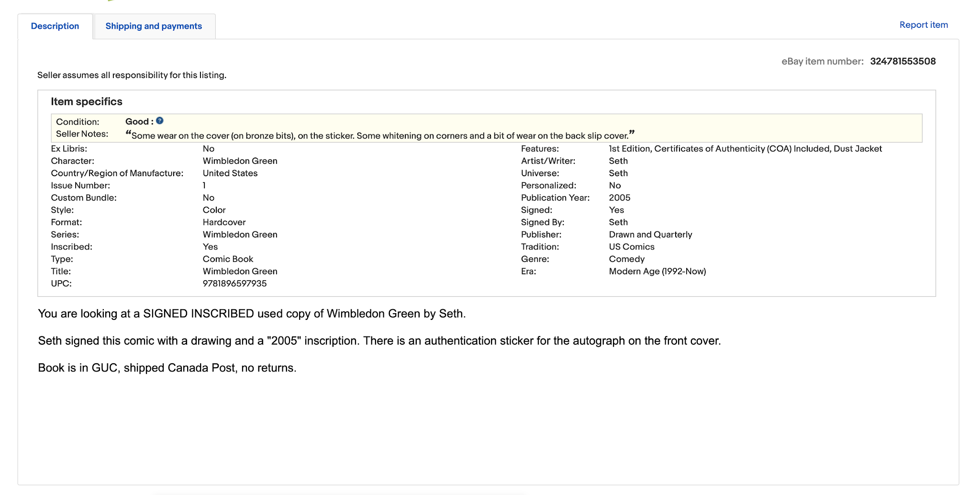The image size is (980, 495).
Task: Click the UPC value 9781896597935
Action: 234,283
